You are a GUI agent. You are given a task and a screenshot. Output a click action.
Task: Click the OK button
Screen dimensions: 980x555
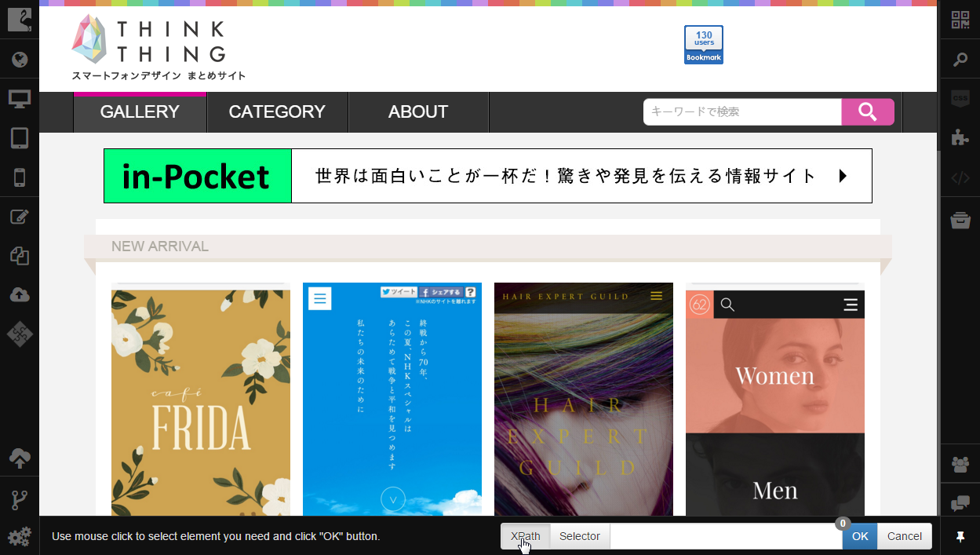click(860, 536)
